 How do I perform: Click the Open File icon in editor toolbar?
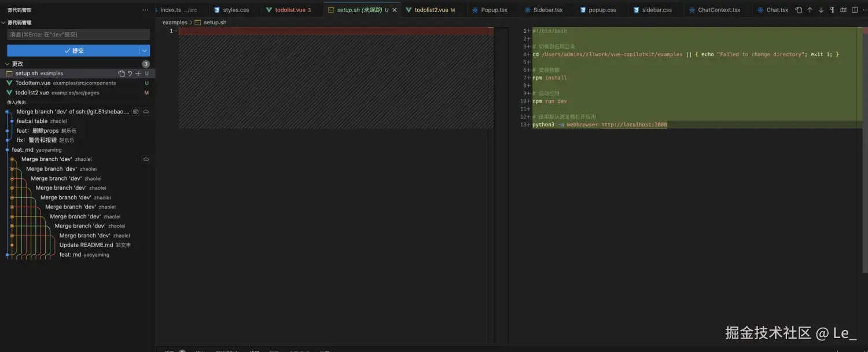pyautogui.click(x=799, y=10)
